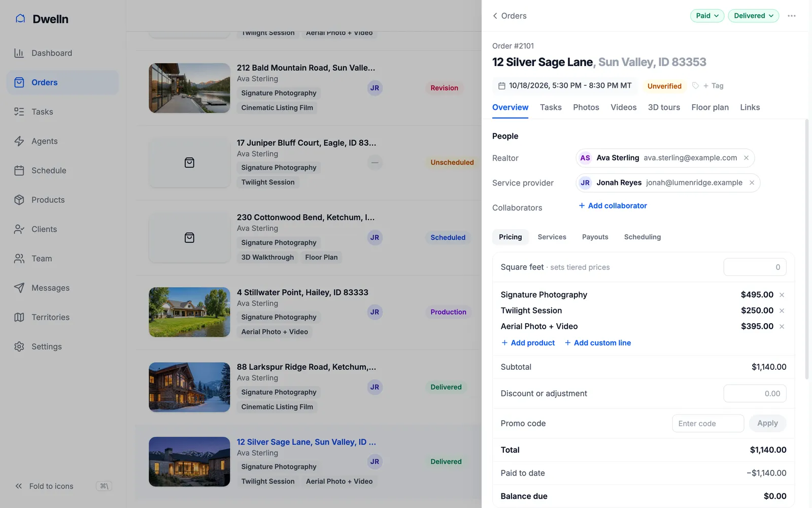Viewport: 812px width, 508px height.
Task: Switch to the Tasks tab in order panel
Action: coord(551,107)
